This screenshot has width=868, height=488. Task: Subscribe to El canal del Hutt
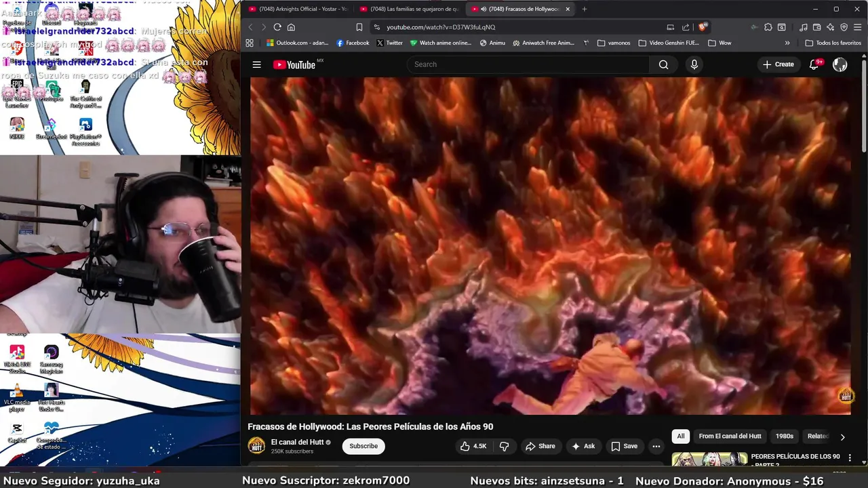coord(363,446)
